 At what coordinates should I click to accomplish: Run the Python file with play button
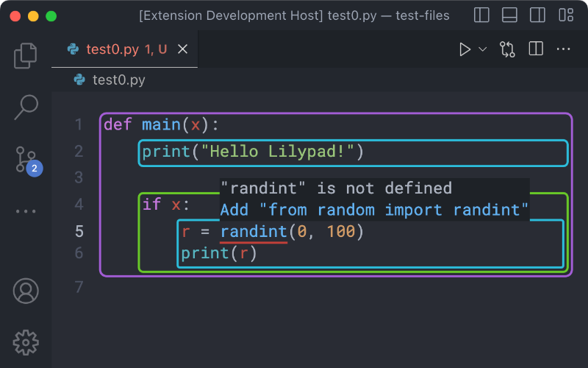(x=465, y=49)
